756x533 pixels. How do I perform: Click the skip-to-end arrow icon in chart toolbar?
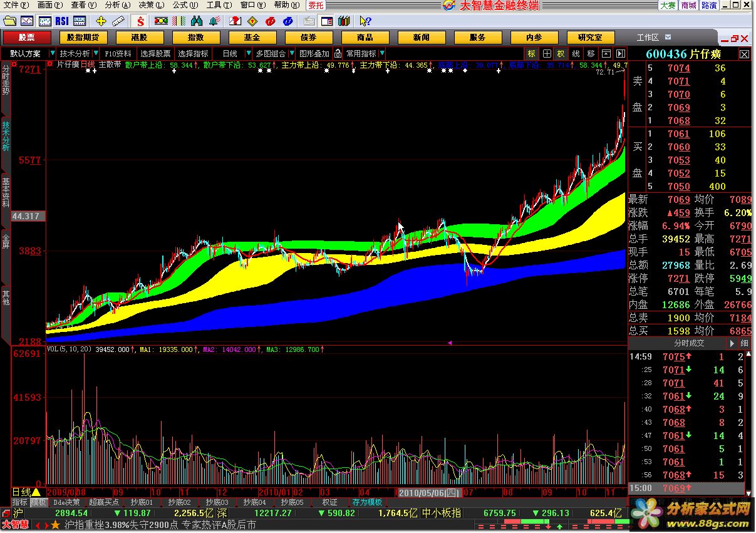click(621, 53)
